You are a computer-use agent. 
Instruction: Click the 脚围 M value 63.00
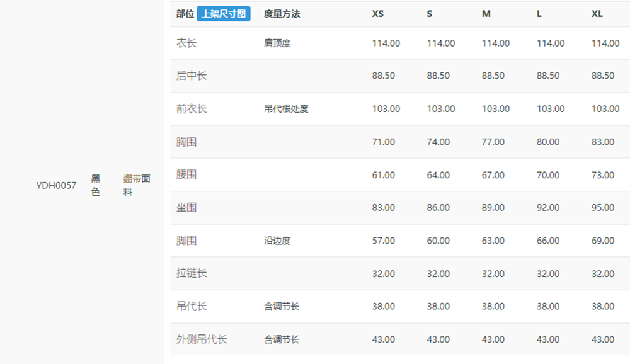[493, 241]
